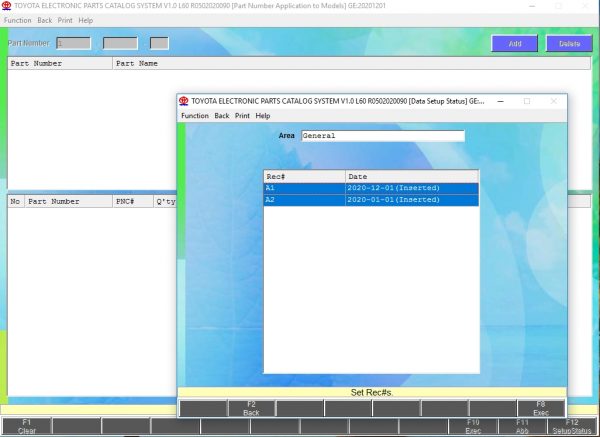The image size is (600, 437).
Task: Click F12 SetupStatus function key button
Action: point(572,426)
